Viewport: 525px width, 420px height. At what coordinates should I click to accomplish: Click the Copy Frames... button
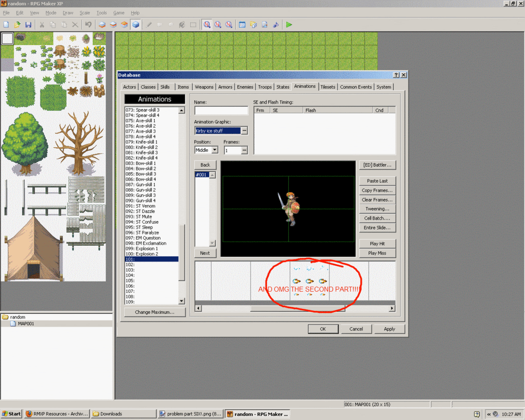pos(377,190)
